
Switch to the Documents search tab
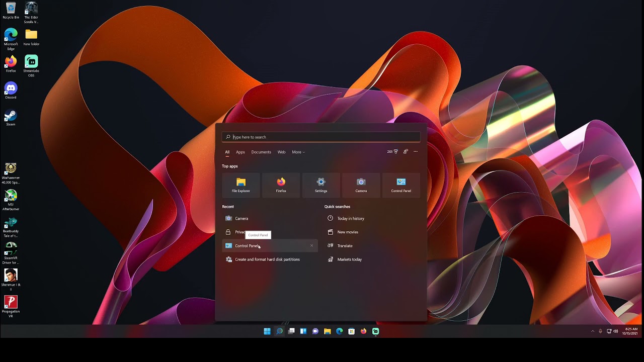coord(261,152)
